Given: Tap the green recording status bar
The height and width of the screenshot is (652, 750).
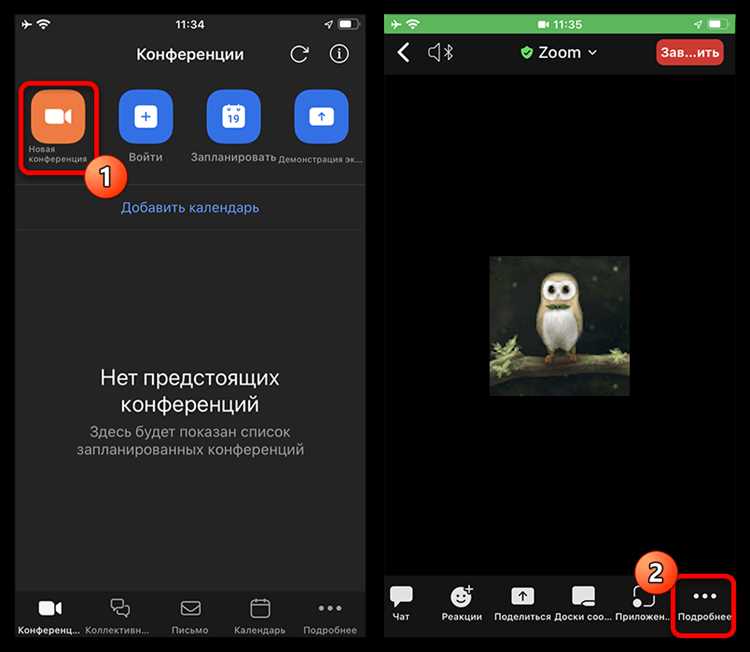Looking at the screenshot, I should 559,24.
